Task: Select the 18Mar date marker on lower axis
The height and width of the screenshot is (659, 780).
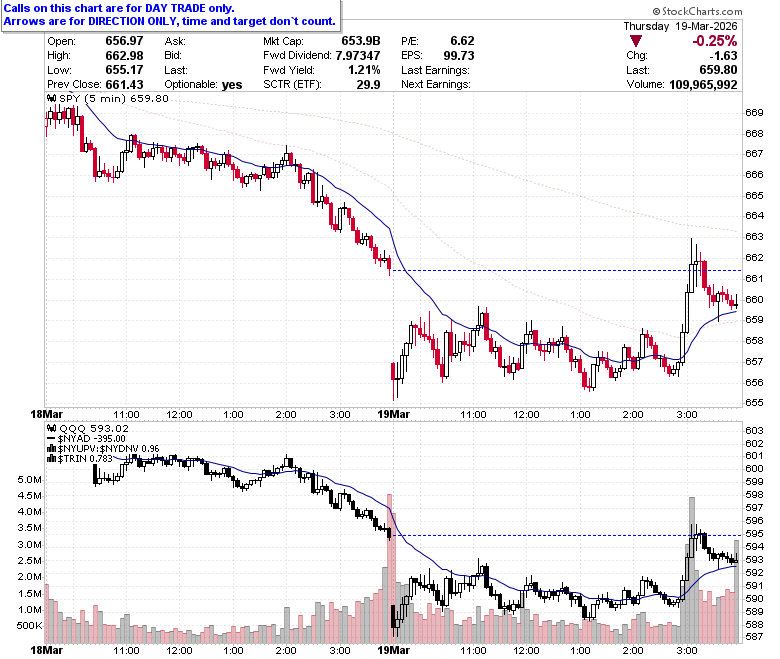Action: [x=46, y=650]
